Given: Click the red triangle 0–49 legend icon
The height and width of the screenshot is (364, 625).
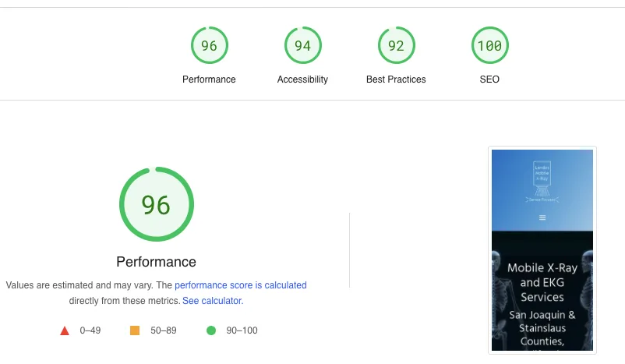Looking at the screenshot, I should click(x=65, y=330).
